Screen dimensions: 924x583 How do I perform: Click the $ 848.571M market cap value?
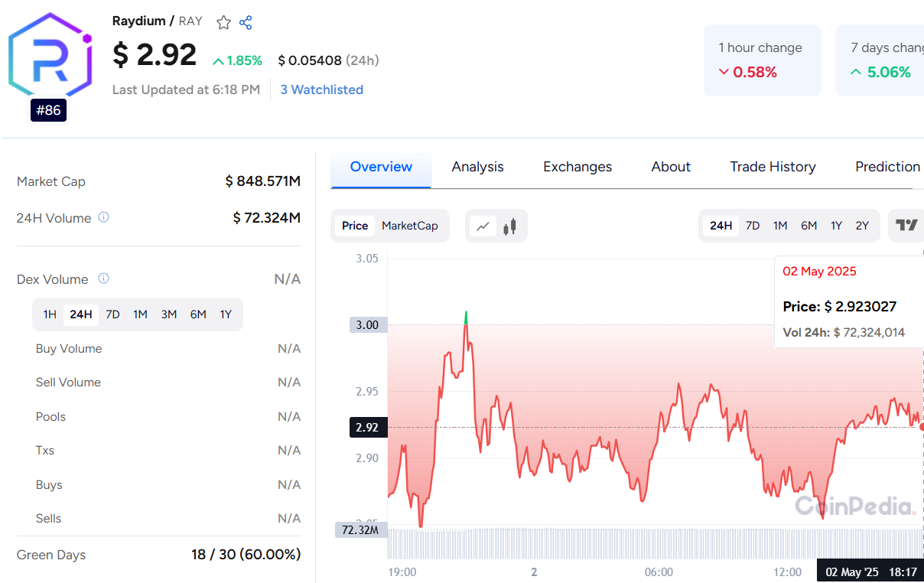(x=262, y=181)
